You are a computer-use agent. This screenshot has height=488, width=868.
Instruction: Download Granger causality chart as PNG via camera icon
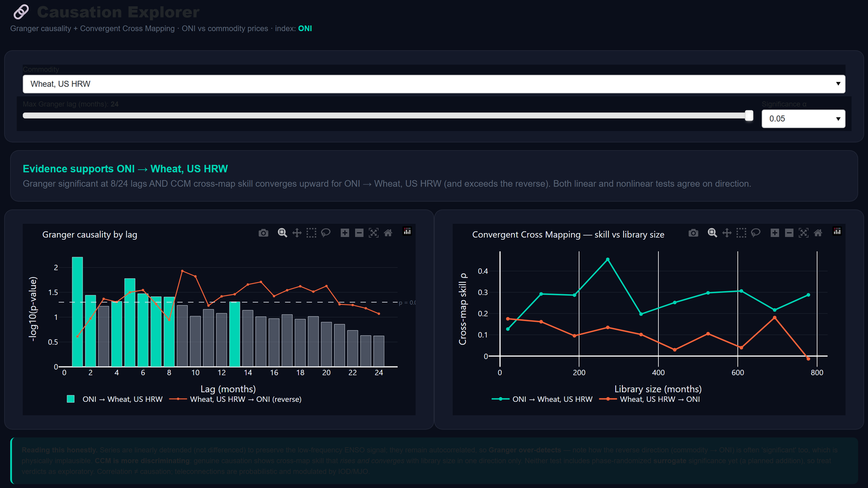[x=264, y=233]
